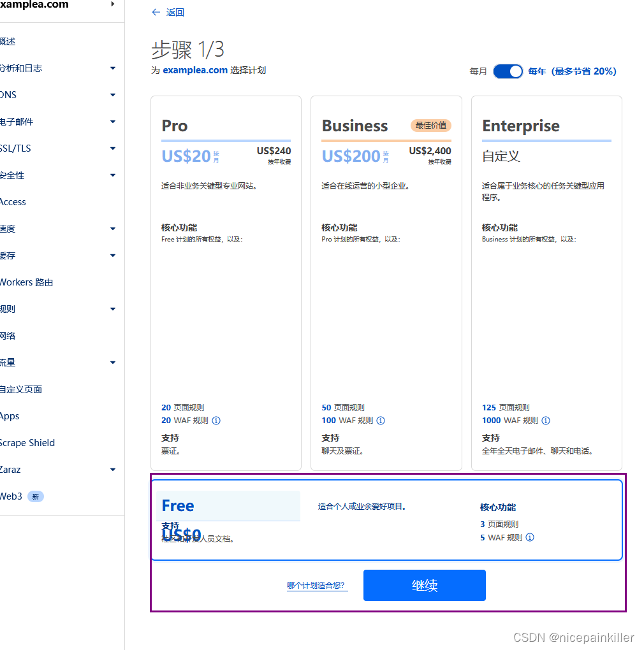644x650 pixels.
Task: Click the 新 badge next to Web3
Action: 36,496
